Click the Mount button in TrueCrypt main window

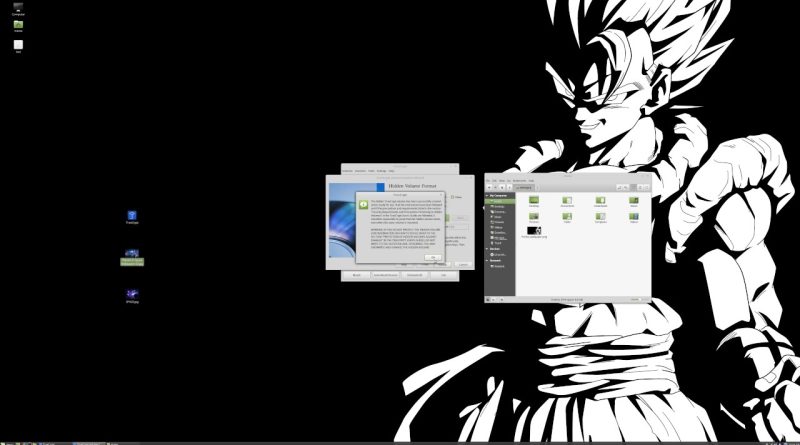tap(357, 275)
